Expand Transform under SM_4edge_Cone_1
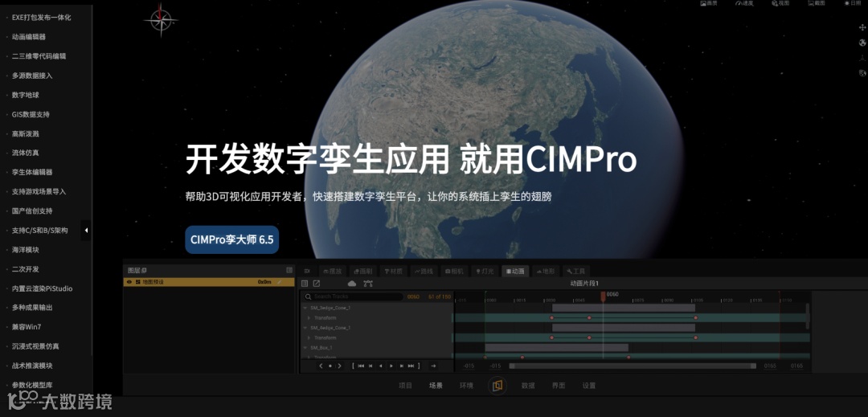Screen dimensions: 868x417 point(309,337)
